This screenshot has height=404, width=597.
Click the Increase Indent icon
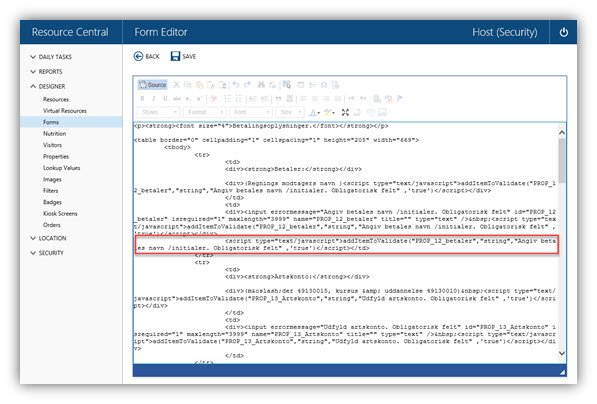point(265,99)
